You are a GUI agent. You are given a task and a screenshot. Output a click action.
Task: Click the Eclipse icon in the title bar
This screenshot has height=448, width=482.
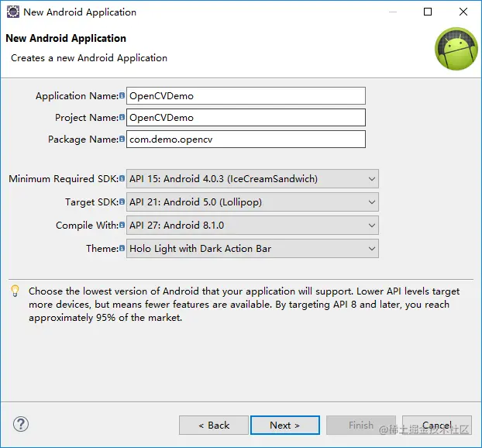(x=13, y=12)
